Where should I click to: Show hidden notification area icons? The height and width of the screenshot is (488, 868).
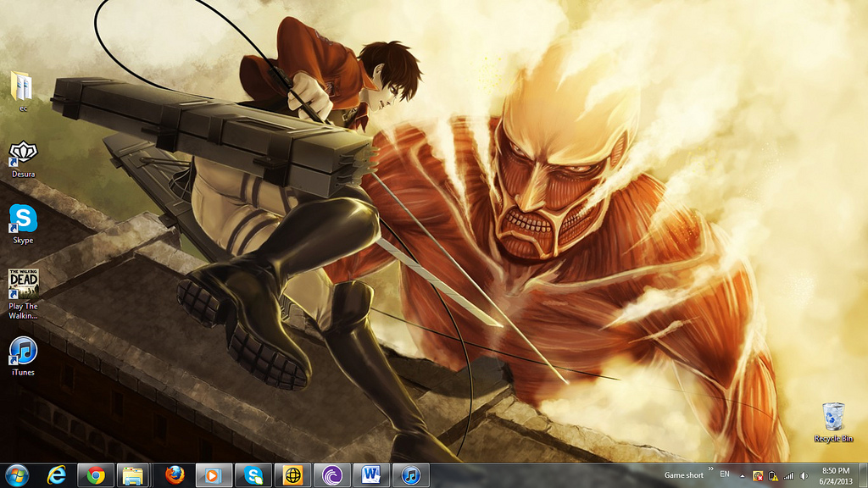click(743, 476)
